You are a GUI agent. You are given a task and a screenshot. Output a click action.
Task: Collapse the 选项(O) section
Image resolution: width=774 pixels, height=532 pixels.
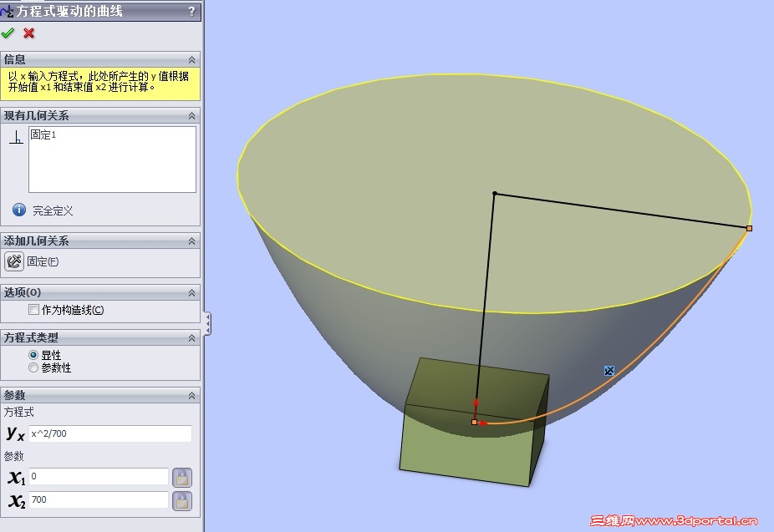coord(191,293)
